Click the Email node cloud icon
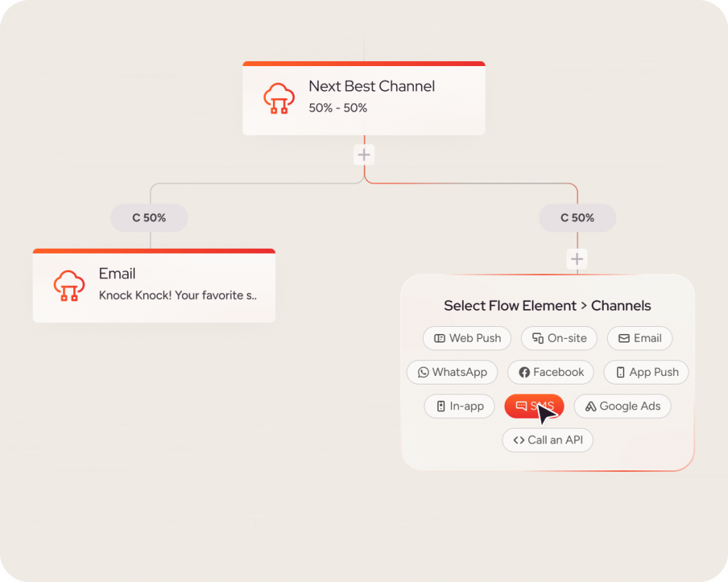Screen dimensions: 728x582 pyautogui.click(x=68, y=284)
